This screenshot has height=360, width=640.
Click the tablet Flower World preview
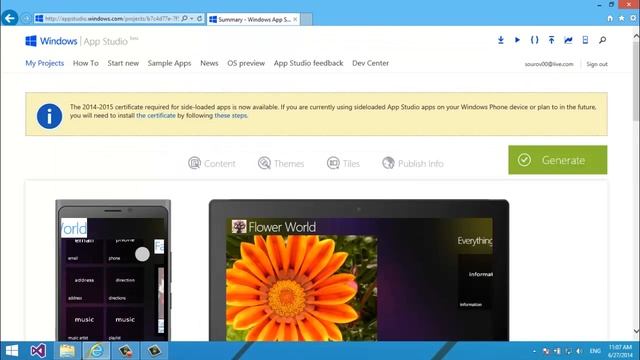(359, 270)
